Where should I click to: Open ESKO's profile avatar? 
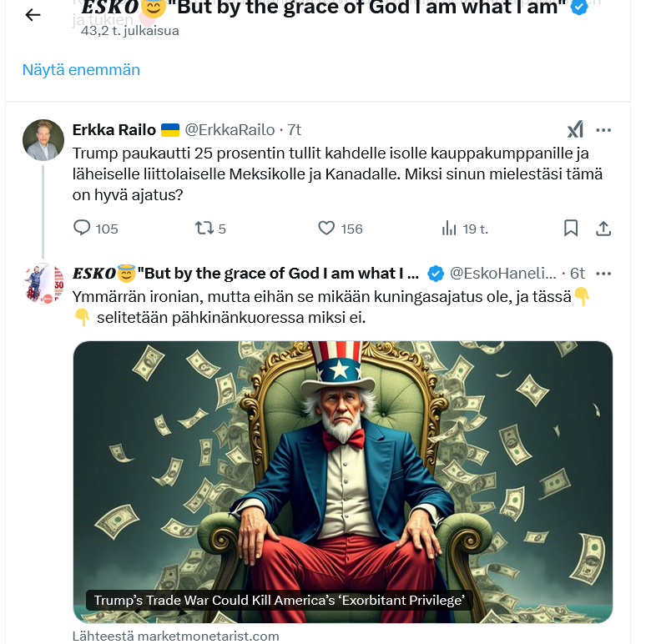tap(43, 284)
